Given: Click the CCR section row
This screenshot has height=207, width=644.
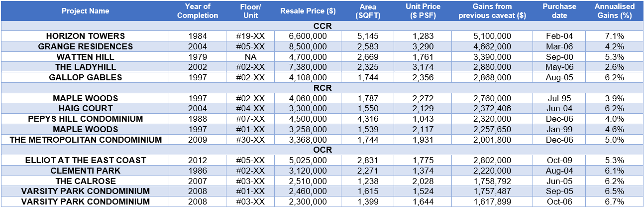Looking at the screenshot, I should click(x=322, y=26).
